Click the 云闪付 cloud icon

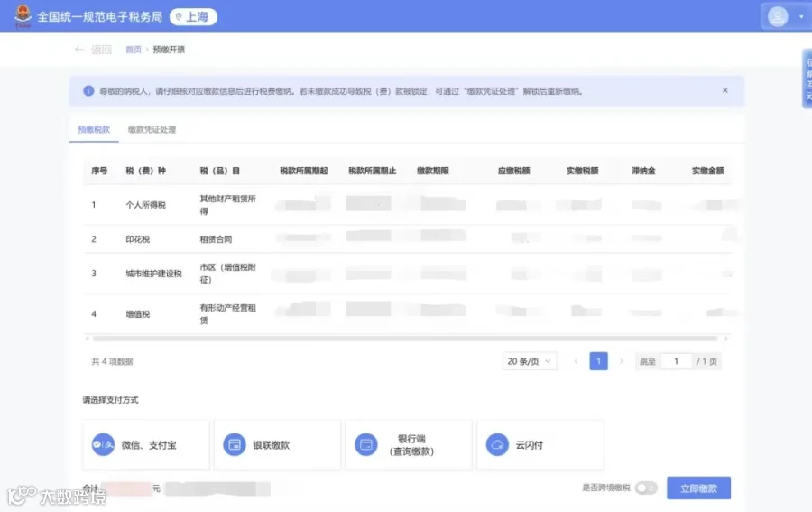click(x=497, y=444)
